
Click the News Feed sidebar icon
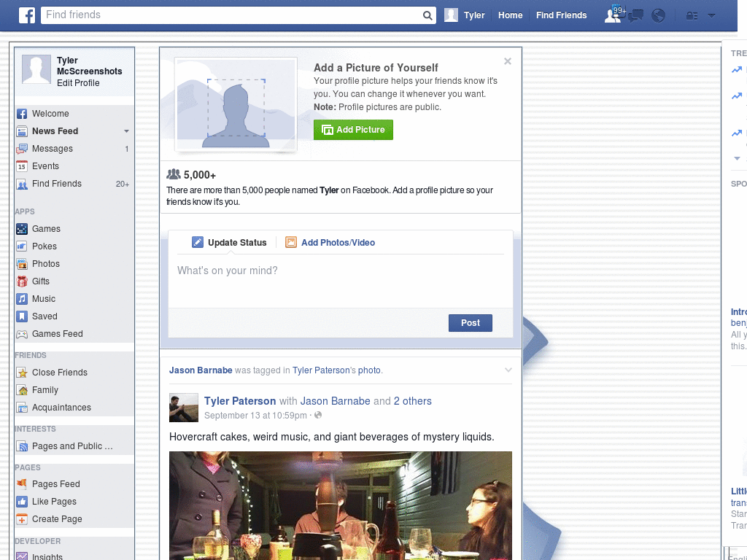coord(22,131)
